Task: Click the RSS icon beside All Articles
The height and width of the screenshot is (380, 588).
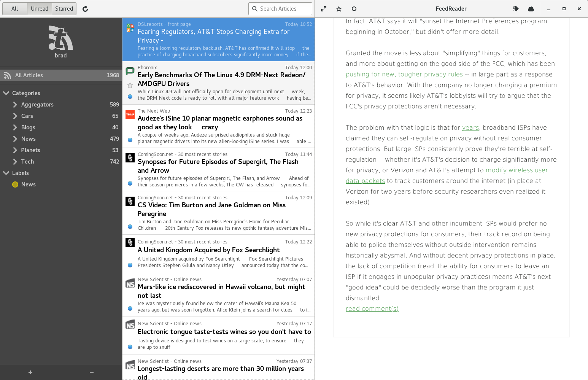Action: (x=8, y=75)
